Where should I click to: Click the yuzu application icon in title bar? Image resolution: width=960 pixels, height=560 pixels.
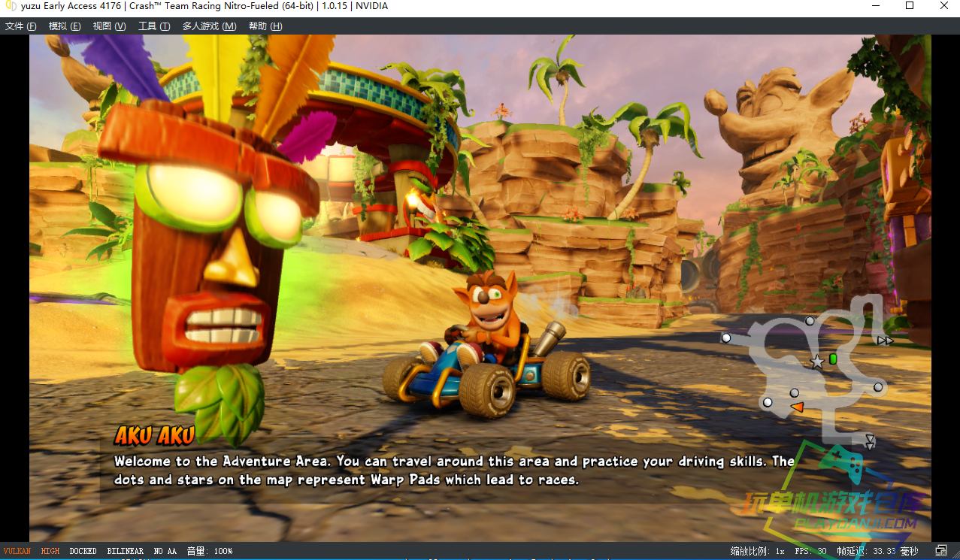point(11,6)
